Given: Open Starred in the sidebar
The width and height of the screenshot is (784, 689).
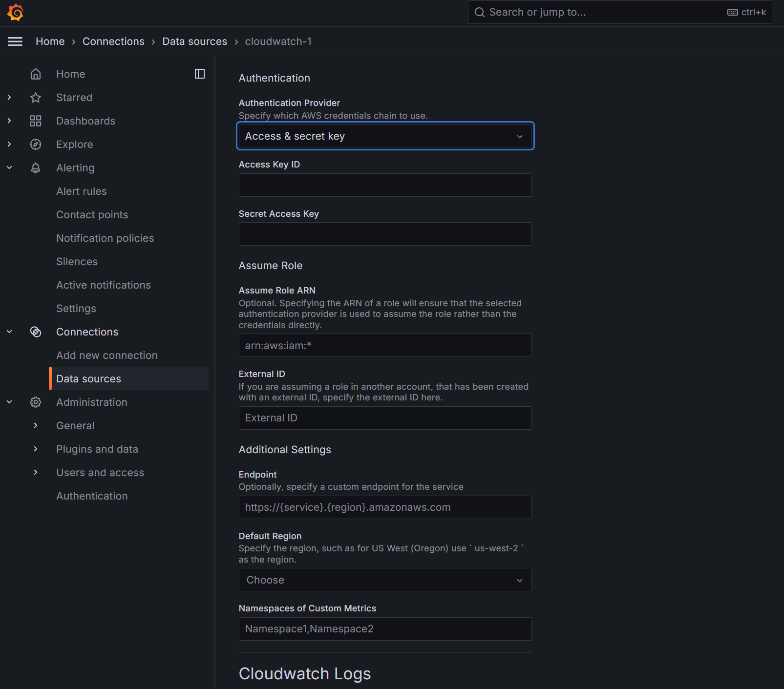Looking at the screenshot, I should pos(74,98).
